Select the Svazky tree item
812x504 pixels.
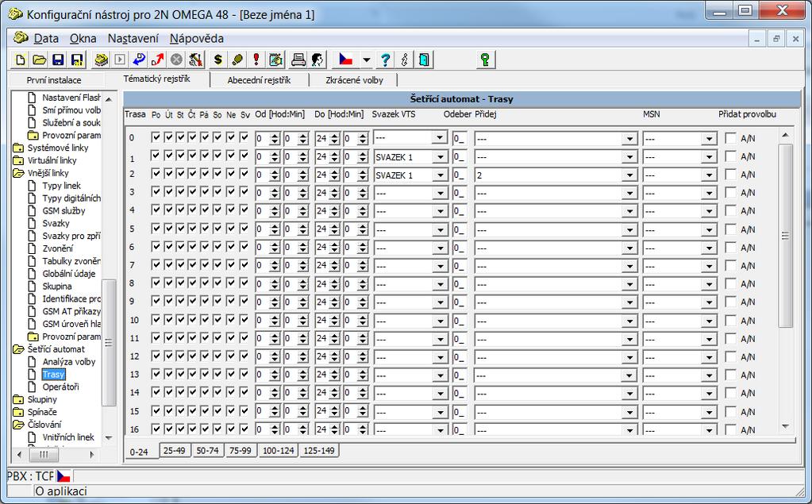coord(56,223)
